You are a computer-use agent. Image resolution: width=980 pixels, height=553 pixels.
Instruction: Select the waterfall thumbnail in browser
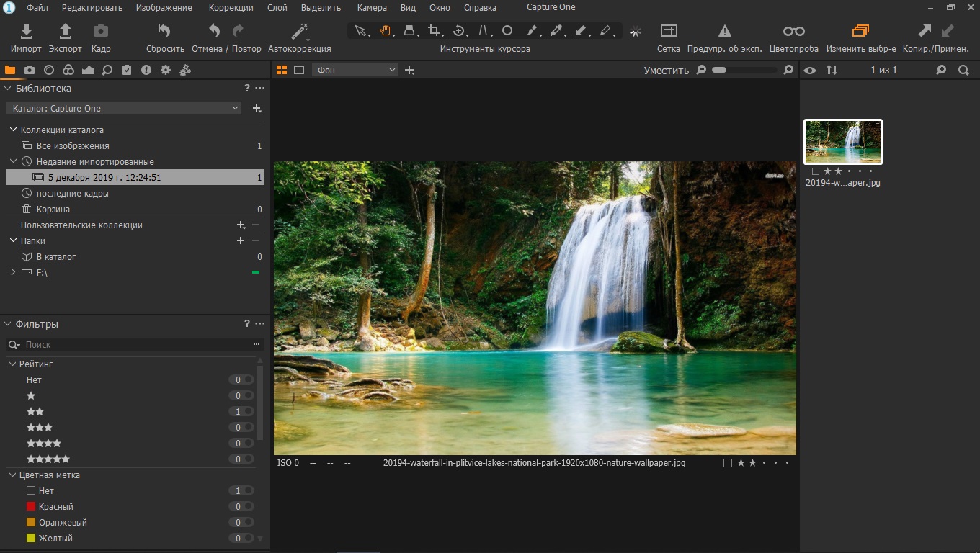click(x=842, y=142)
